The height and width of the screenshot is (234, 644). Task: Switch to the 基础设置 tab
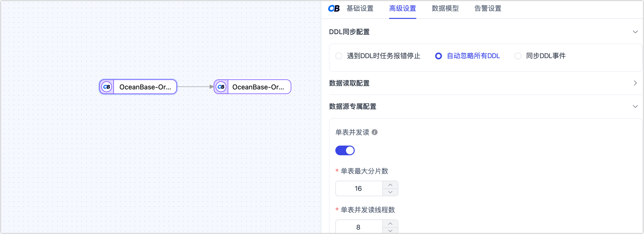coord(360,8)
